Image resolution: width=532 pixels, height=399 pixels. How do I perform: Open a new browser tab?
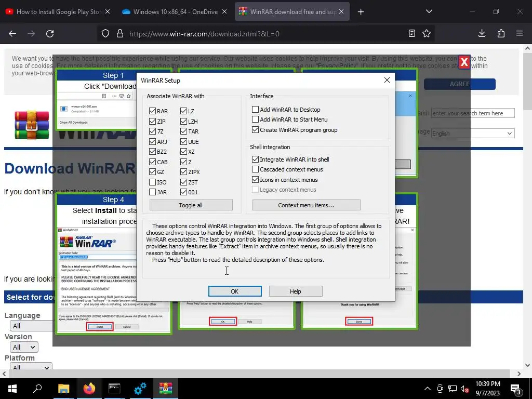[x=361, y=12]
